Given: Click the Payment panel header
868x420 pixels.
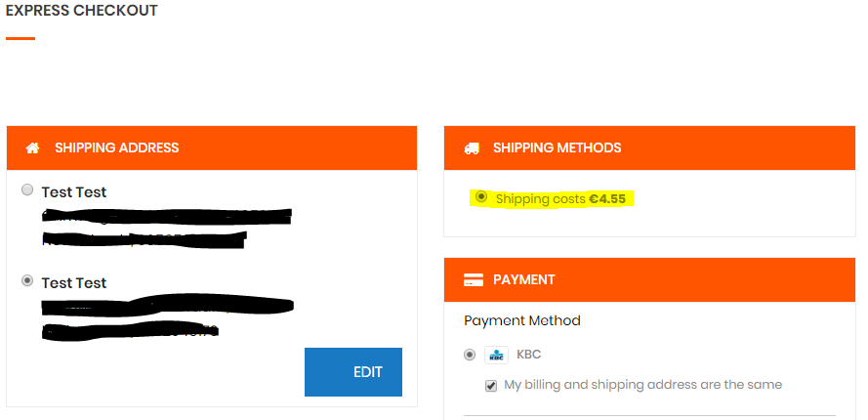Looking at the screenshot, I should coord(650,279).
